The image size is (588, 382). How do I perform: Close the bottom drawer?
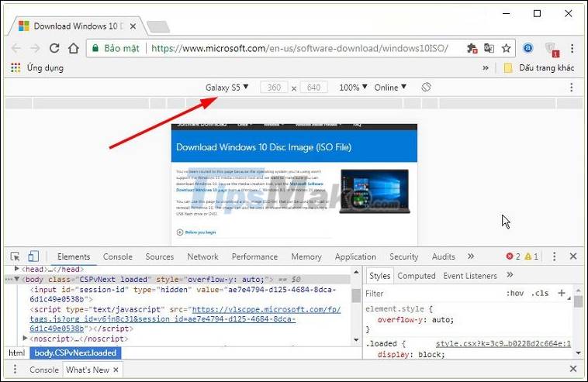pyautogui.click(x=573, y=369)
